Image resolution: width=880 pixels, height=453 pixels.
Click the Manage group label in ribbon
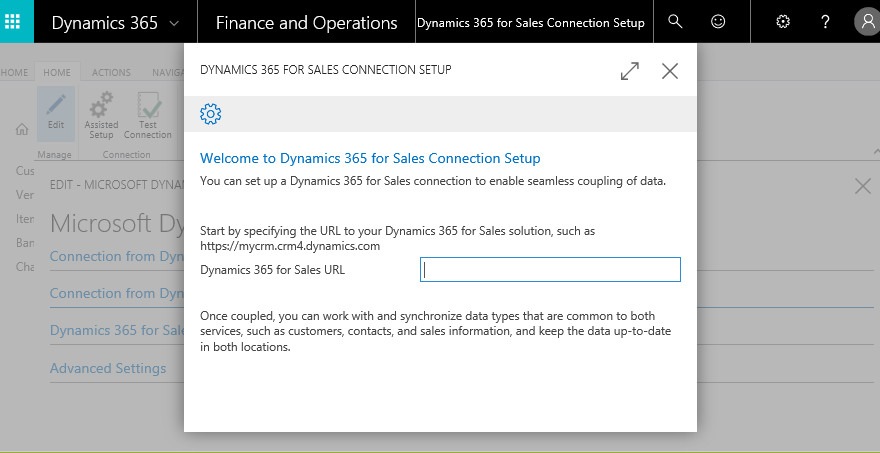pyautogui.click(x=54, y=154)
